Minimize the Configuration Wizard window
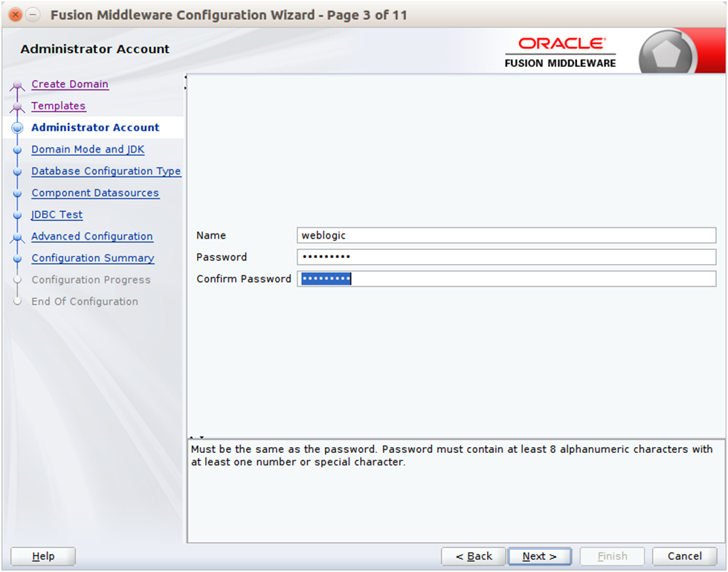Image resolution: width=728 pixels, height=572 pixels. point(33,15)
